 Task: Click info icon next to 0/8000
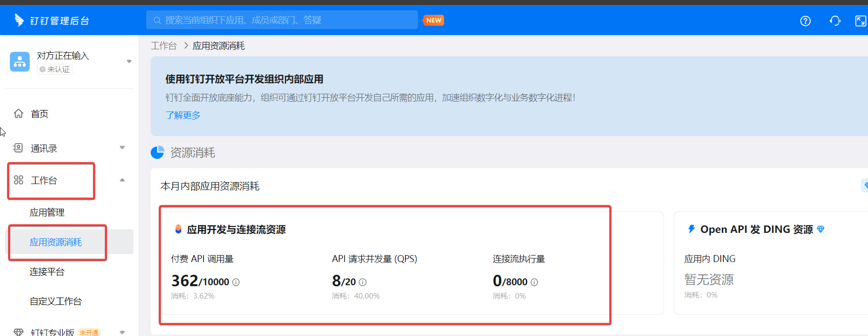point(534,282)
